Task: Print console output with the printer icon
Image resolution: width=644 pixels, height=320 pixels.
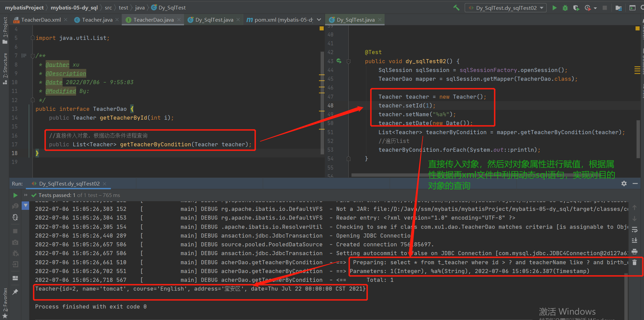Action: coord(635,252)
